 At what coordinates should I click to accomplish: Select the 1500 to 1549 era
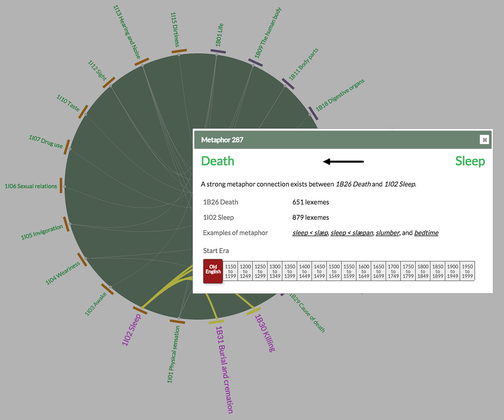coord(334,271)
